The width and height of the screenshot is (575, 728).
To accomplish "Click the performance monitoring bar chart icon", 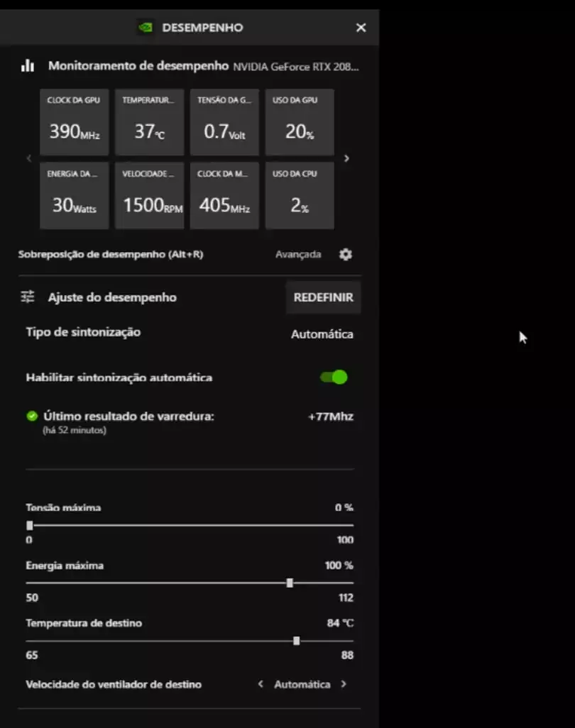I will point(28,66).
